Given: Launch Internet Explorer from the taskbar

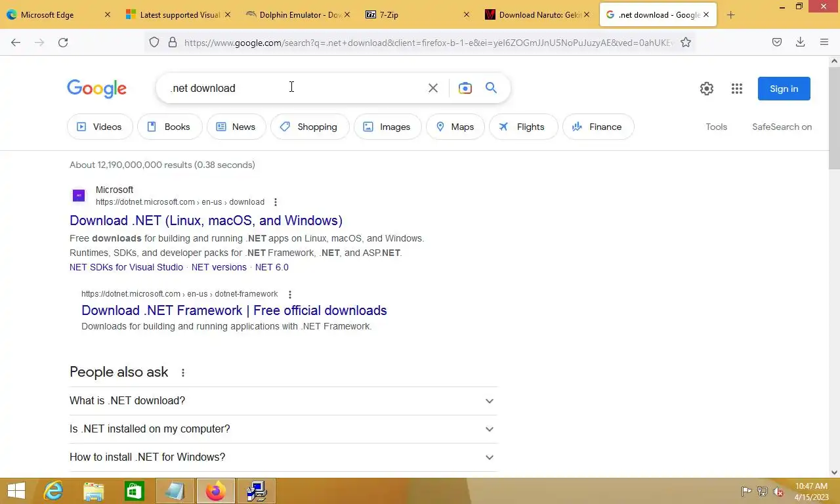Looking at the screenshot, I should coord(53,491).
